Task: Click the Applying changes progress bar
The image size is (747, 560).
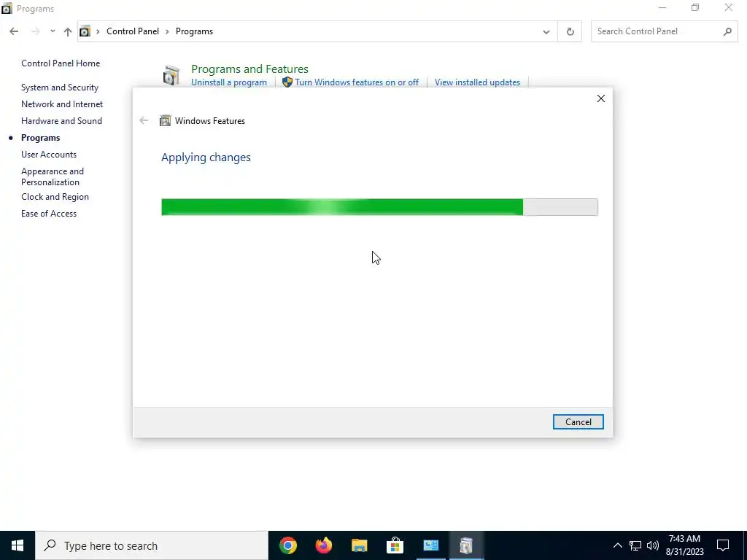Action: pos(379,207)
